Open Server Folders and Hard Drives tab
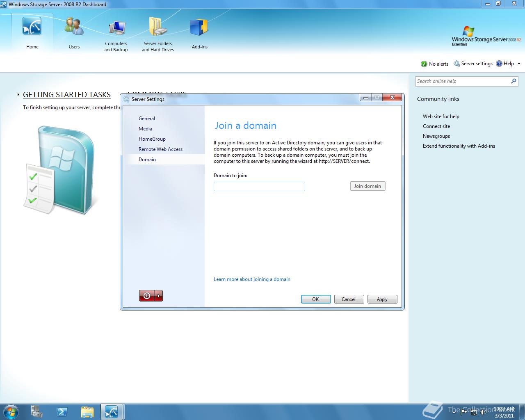The image size is (525, 420). (158, 35)
